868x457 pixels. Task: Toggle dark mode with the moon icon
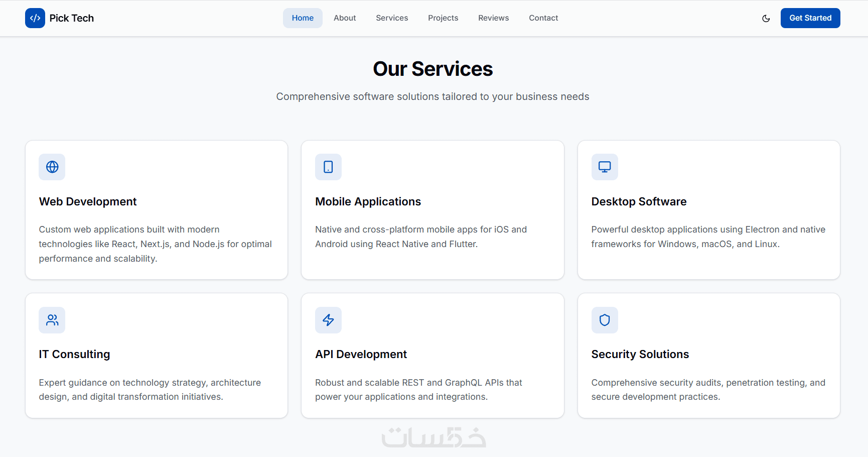coord(766,19)
